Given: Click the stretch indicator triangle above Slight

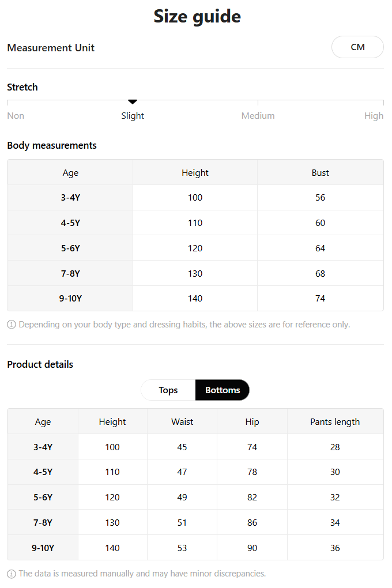Looking at the screenshot, I should click(x=133, y=101).
